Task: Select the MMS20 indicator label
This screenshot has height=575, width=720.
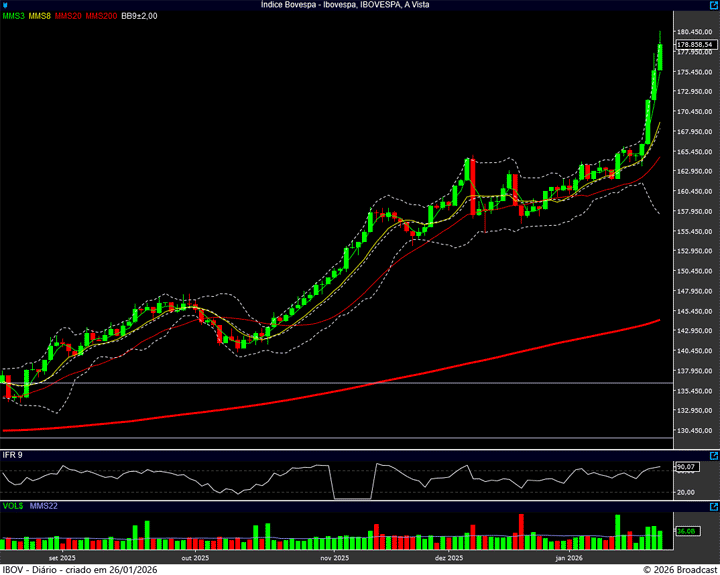Action: (68, 16)
